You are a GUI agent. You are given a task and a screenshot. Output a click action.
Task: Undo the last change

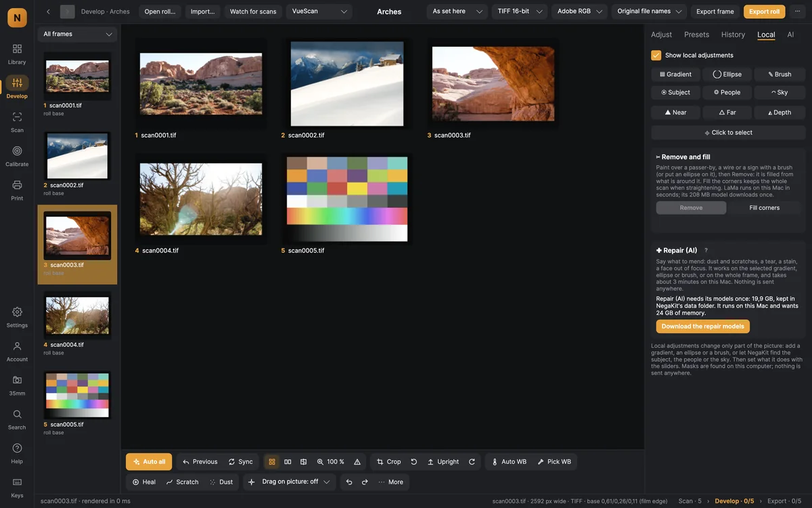click(349, 482)
